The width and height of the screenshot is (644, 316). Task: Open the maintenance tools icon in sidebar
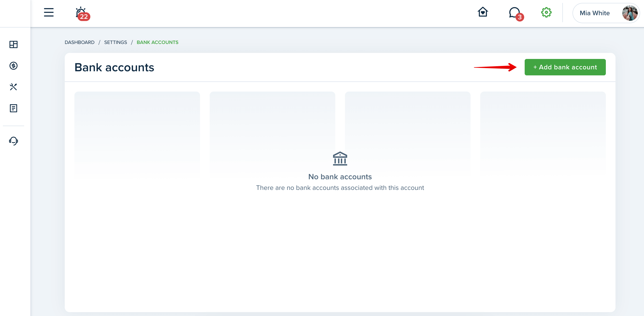point(14,87)
